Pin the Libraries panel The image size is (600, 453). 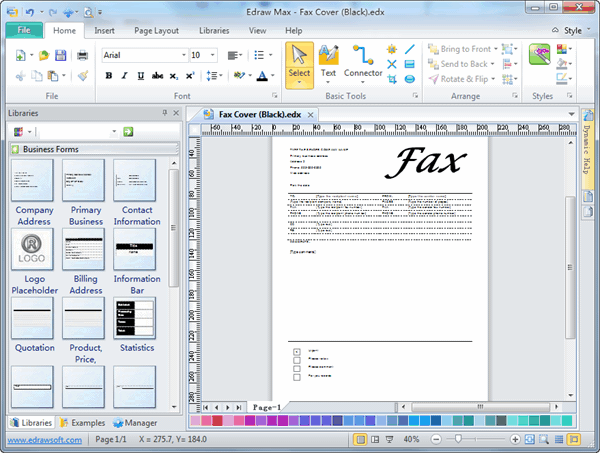165,113
